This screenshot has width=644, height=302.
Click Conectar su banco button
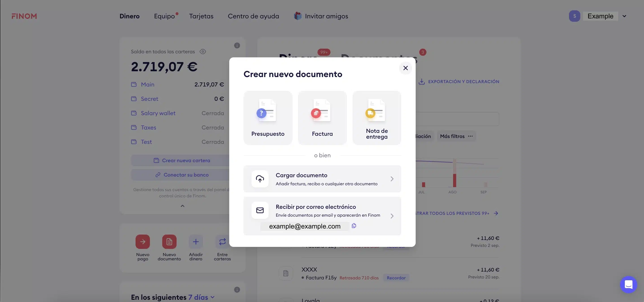click(182, 175)
